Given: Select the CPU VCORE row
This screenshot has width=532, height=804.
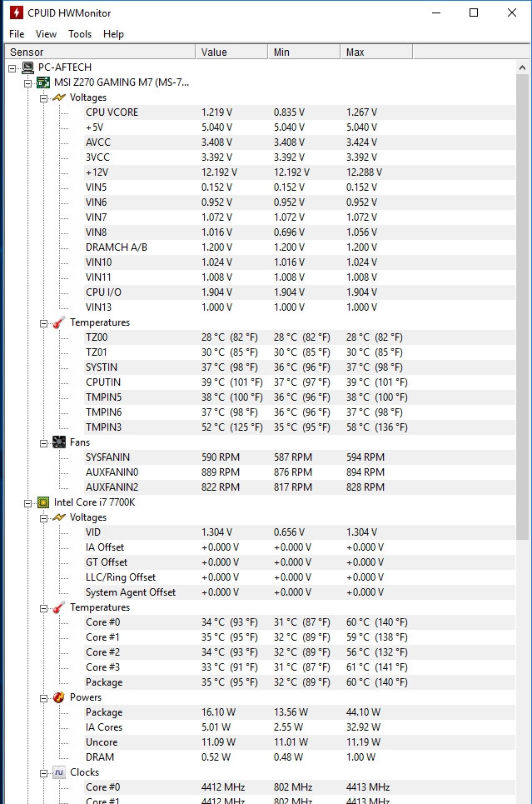Looking at the screenshot, I should pos(112,112).
